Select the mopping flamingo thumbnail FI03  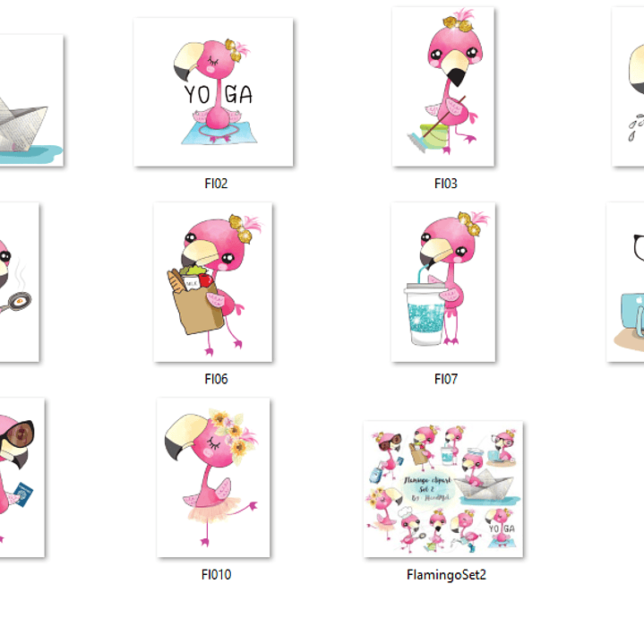coord(443,87)
